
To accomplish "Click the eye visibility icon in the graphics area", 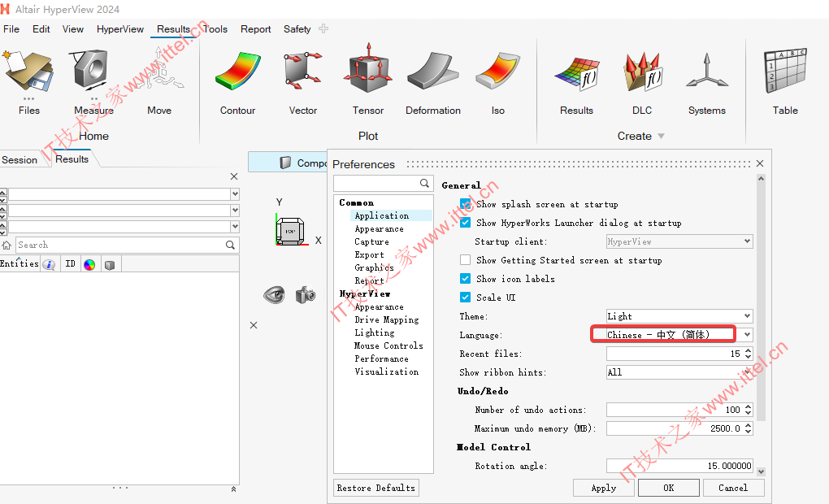I will pos(274,294).
